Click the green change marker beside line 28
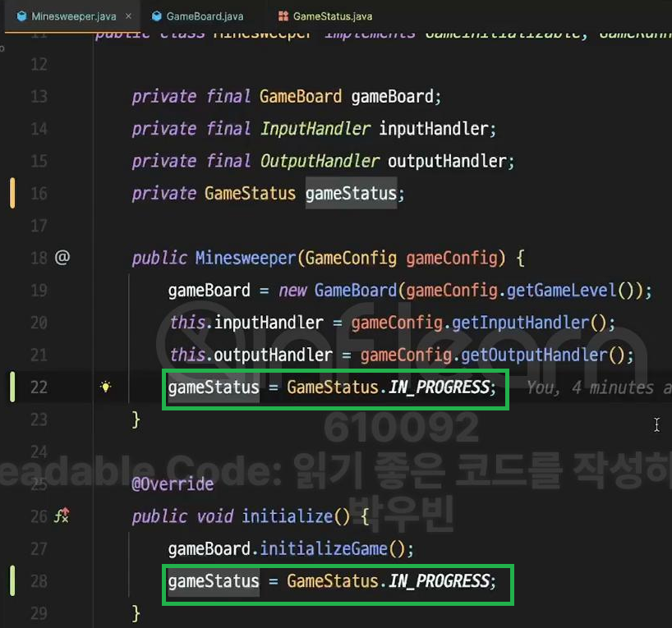672x628 pixels. [12, 581]
